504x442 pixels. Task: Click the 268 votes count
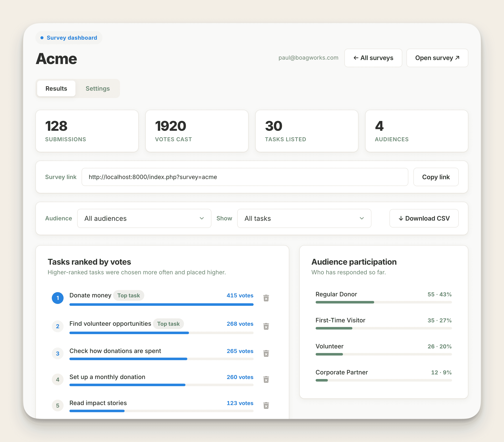click(x=240, y=324)
